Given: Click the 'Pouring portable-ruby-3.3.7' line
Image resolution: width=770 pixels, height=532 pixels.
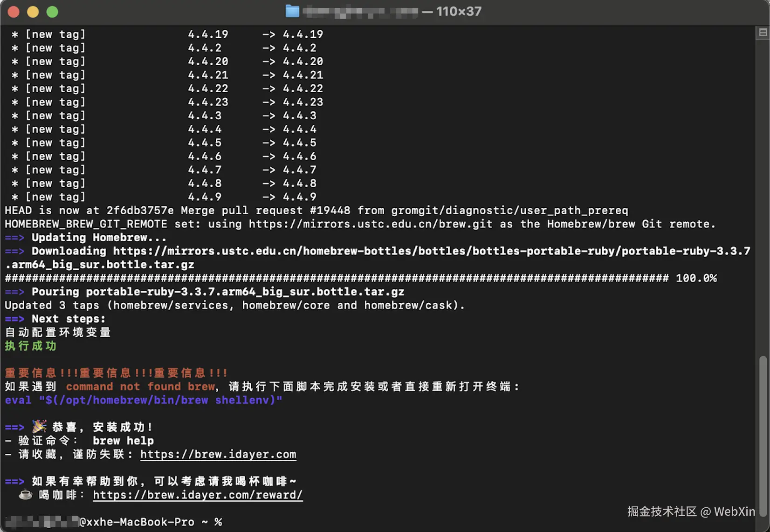Looking at the screenshot, I should click(x=205, y=292).
